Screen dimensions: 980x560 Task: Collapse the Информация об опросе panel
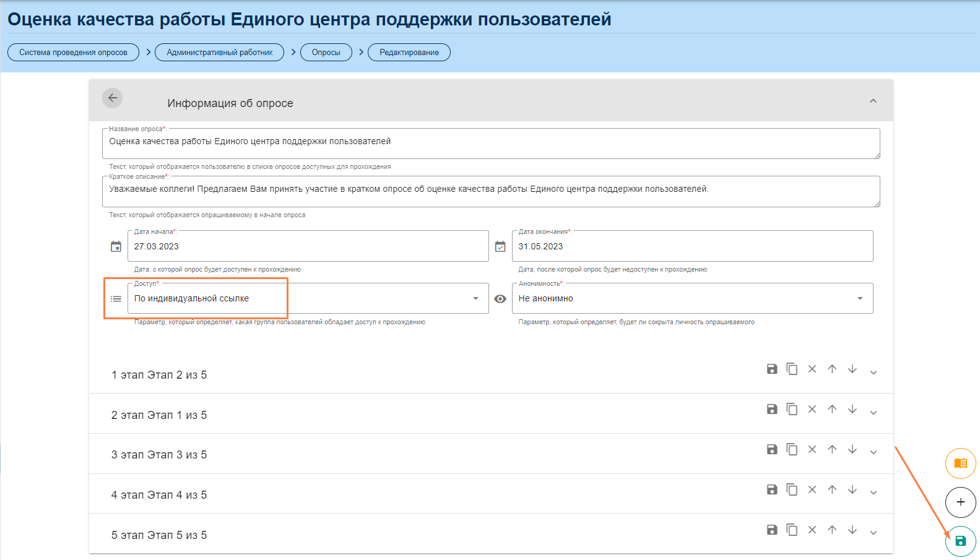(x=873, y=101)
